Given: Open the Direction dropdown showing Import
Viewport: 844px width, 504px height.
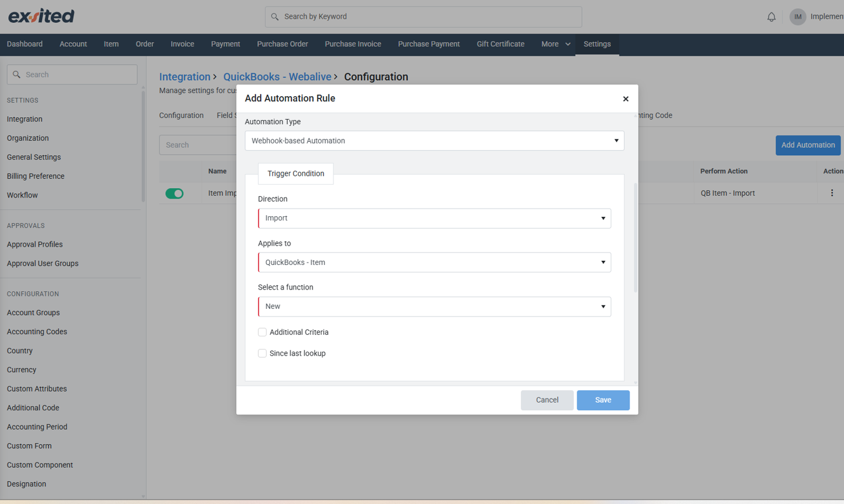Looking at the screenshot, I should pos(434,219).
